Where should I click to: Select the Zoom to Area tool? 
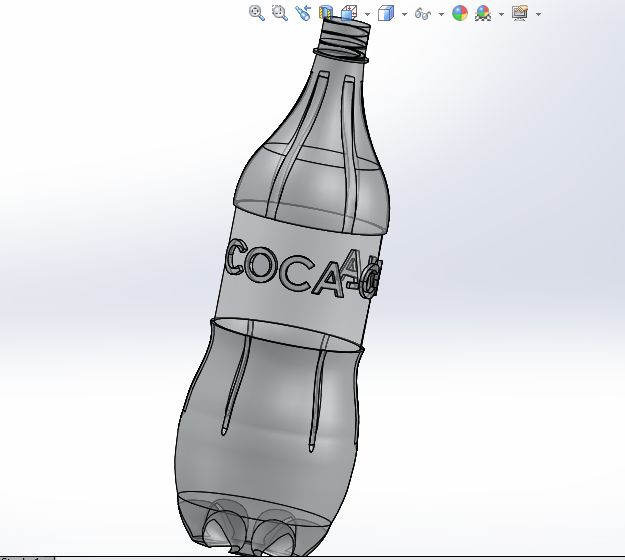coord(280,13)
